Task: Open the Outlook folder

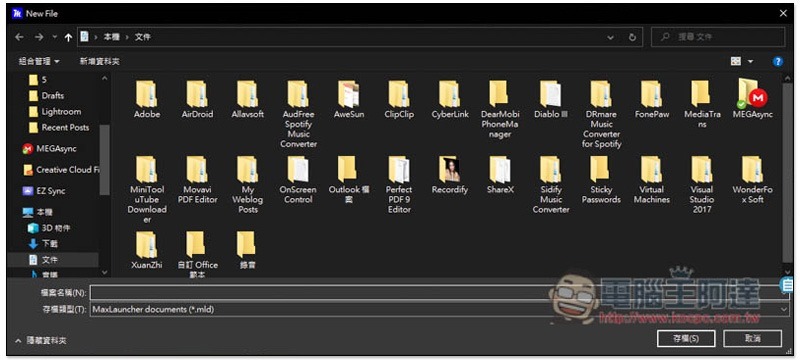Action: (348, 179)
